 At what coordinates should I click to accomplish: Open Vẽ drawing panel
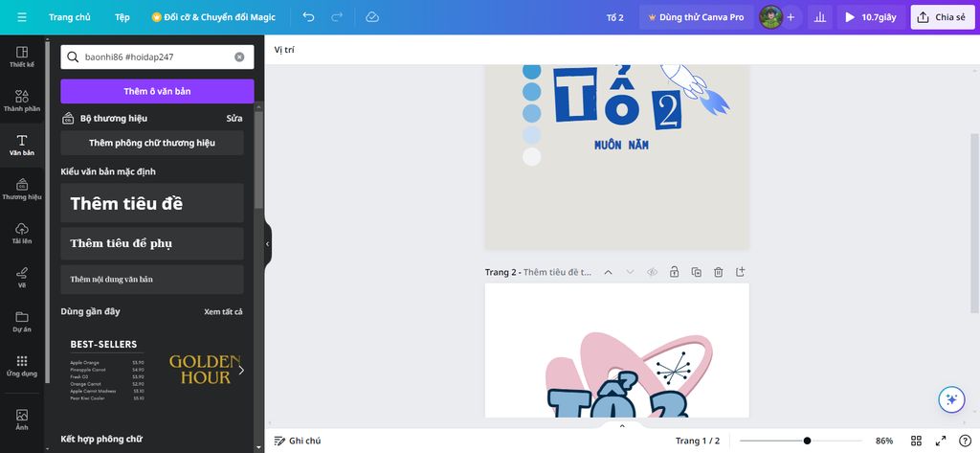click(22, 277)
